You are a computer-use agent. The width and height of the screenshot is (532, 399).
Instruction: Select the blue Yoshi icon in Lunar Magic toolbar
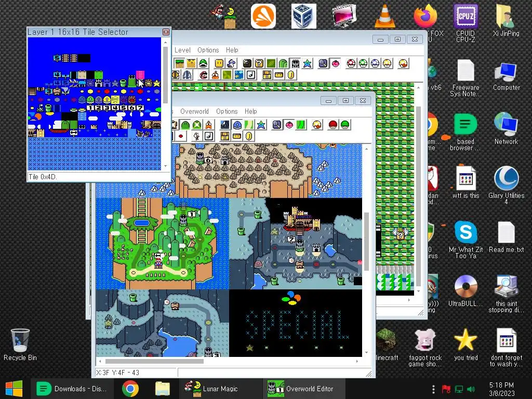coord(231,63)
